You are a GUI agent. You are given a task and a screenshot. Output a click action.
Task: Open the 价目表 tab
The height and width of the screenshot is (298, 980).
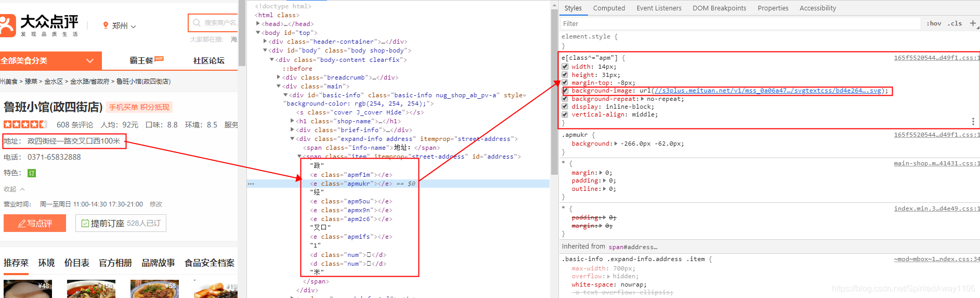pyautogui.click(x=76, y=263)
